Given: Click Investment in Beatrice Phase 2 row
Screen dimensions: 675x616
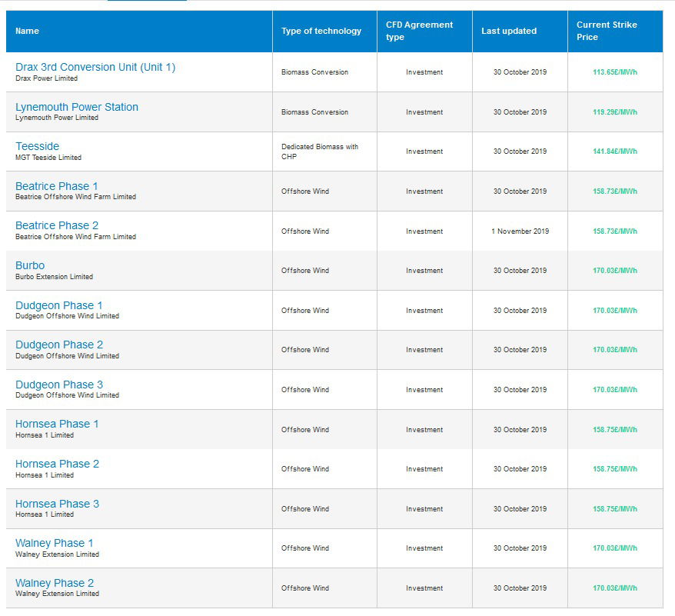Looking at the screenshot, I should coord(424,231).
